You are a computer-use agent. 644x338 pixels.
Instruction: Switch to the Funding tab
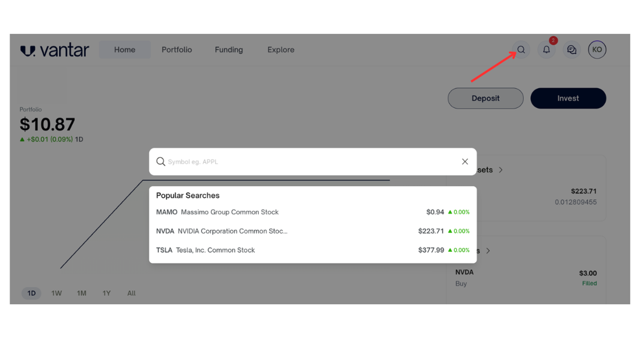[229, 49]
